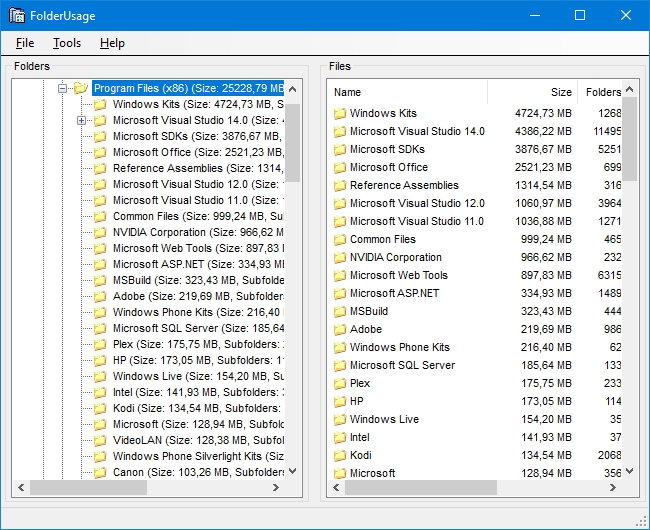Select Windows Phone Silverlight Kits tree node
The height and width of the screenshot is (530, 650).
[x=198, y=456]
